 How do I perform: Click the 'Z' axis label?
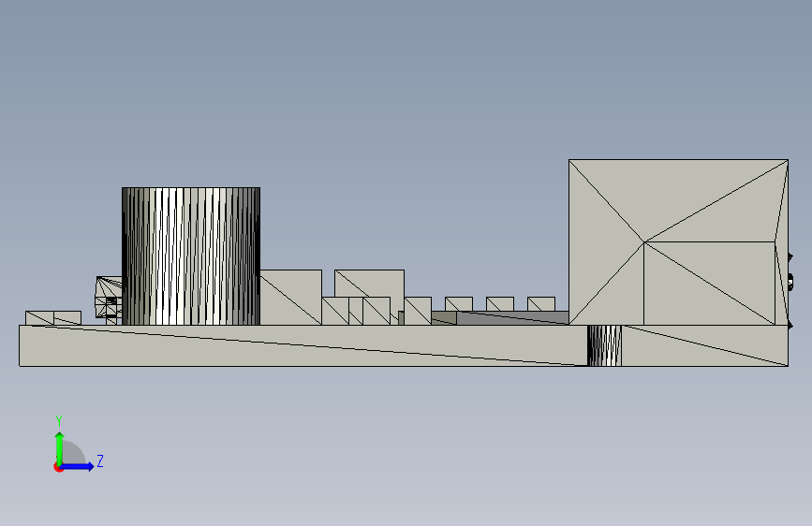pyautogui.click(x=100, y=460)
